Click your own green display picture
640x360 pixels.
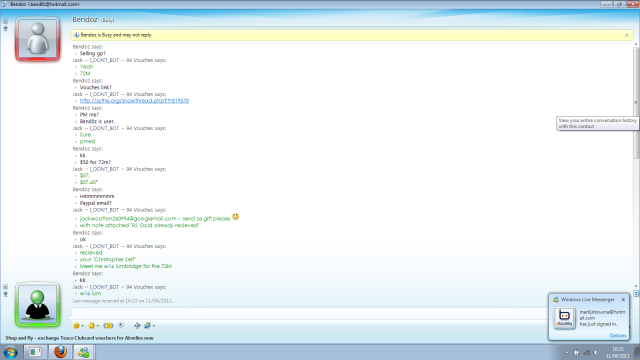(38, 304)
